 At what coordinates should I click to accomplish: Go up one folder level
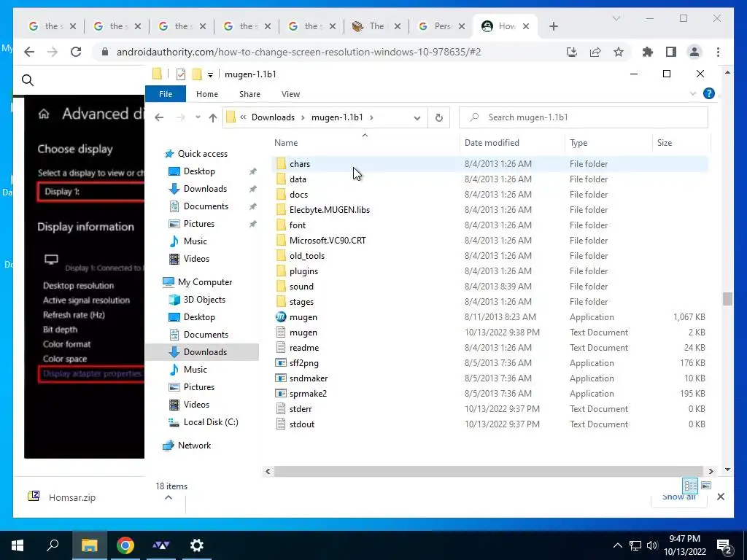pyautogui.click(x=212, y=117)
